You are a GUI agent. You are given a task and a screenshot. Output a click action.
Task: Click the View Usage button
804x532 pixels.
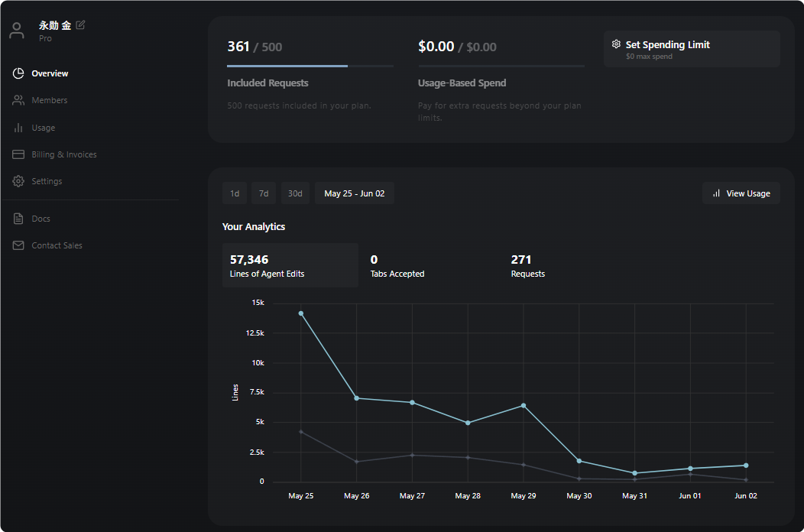pyautogui.click(x=741, y=193)
